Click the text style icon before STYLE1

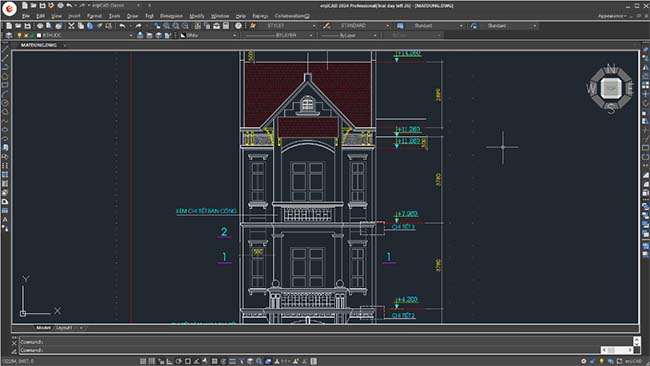click(x=252, y=26)
